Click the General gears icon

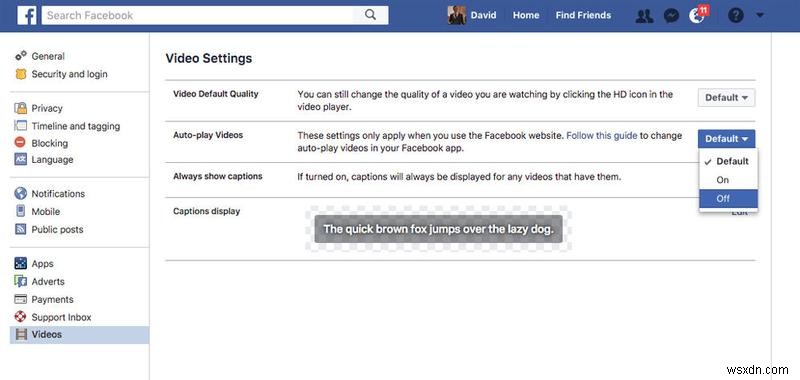tap(20, 56)
